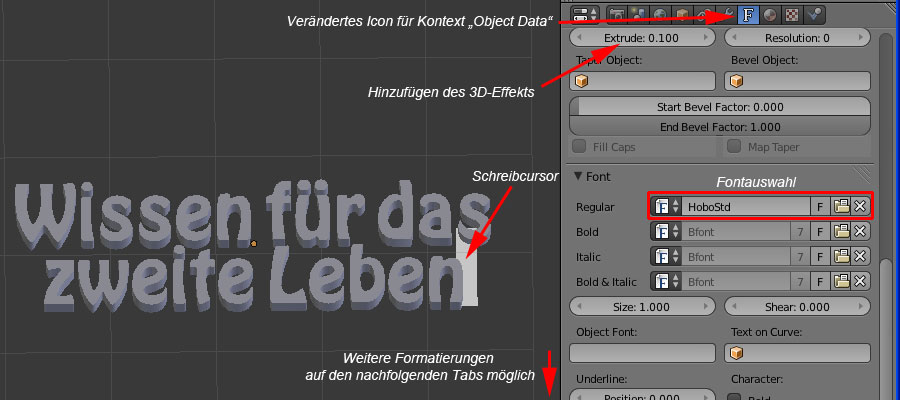
Task: Enable the Character Bold checkbox
Action: (735, 399)
